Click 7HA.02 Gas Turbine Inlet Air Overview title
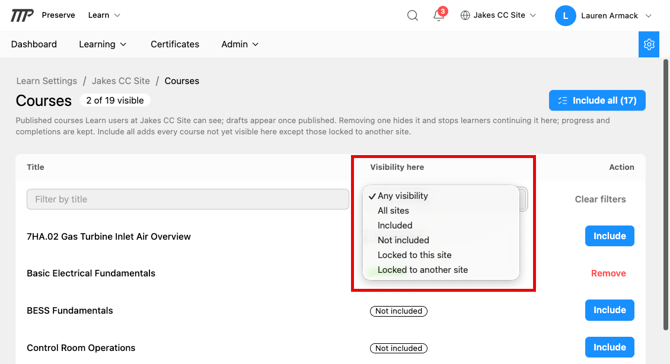Image resolution: width=670 pixels, height=364 pixels. [109, 237]
